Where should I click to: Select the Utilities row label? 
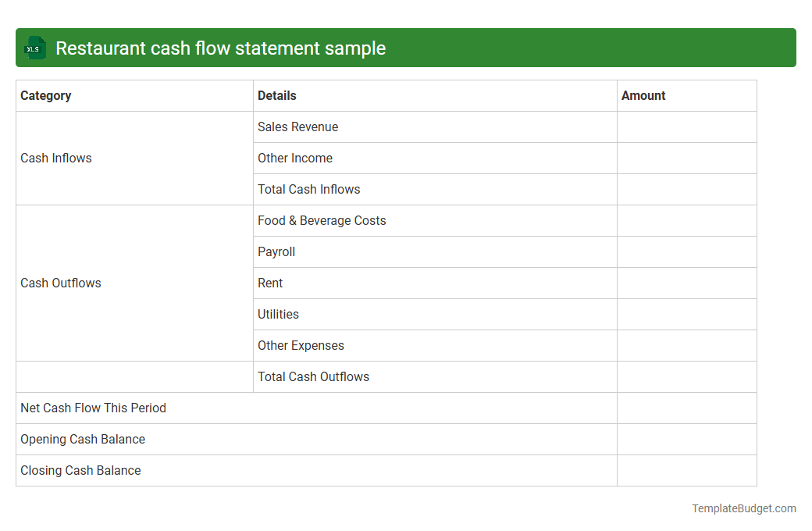point(278,314)
